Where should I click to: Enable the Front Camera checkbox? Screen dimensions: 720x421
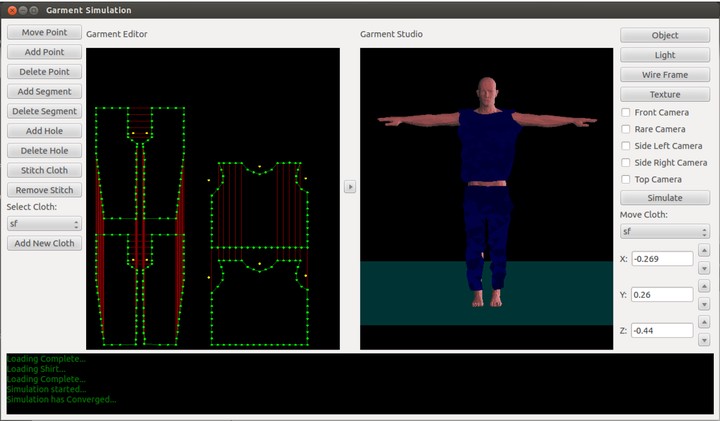(x=625, y=112)
